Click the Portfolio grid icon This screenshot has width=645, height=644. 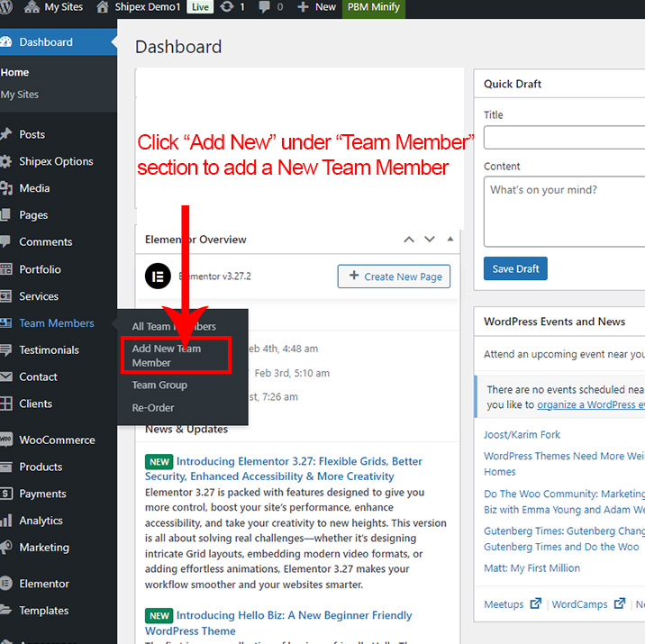click(6, 269)
